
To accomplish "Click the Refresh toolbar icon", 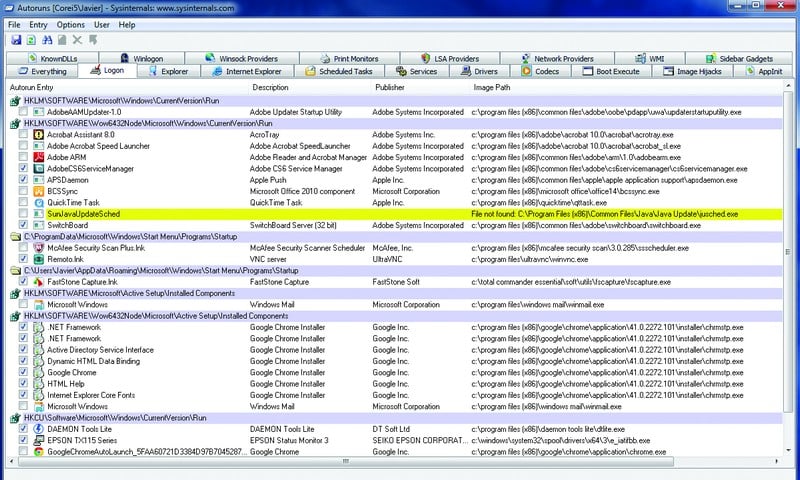I will pyautogui.click(x=31, y=40).
